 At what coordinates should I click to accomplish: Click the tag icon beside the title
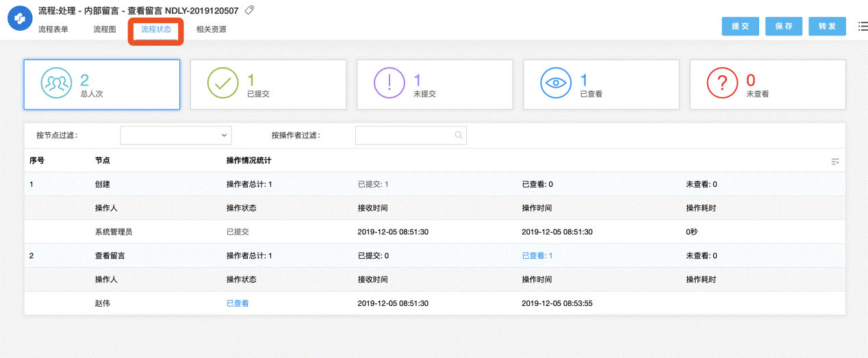tap(249, 10)
